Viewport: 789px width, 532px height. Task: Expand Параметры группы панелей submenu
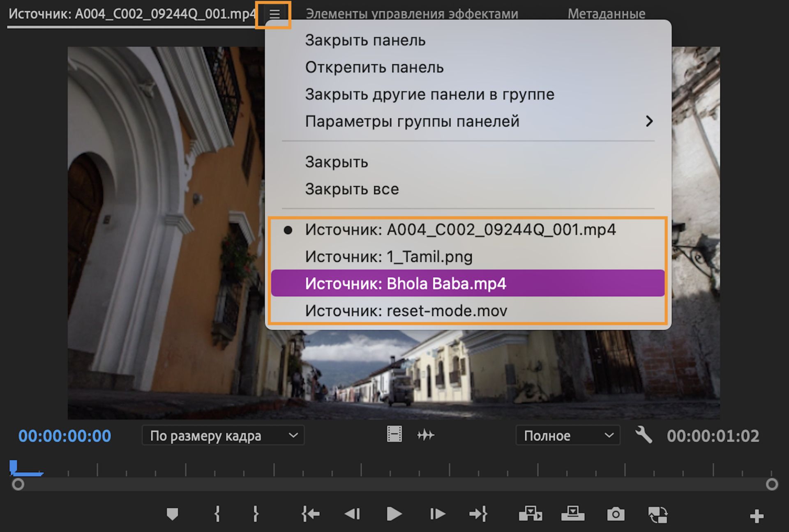[x=412, y=121]
